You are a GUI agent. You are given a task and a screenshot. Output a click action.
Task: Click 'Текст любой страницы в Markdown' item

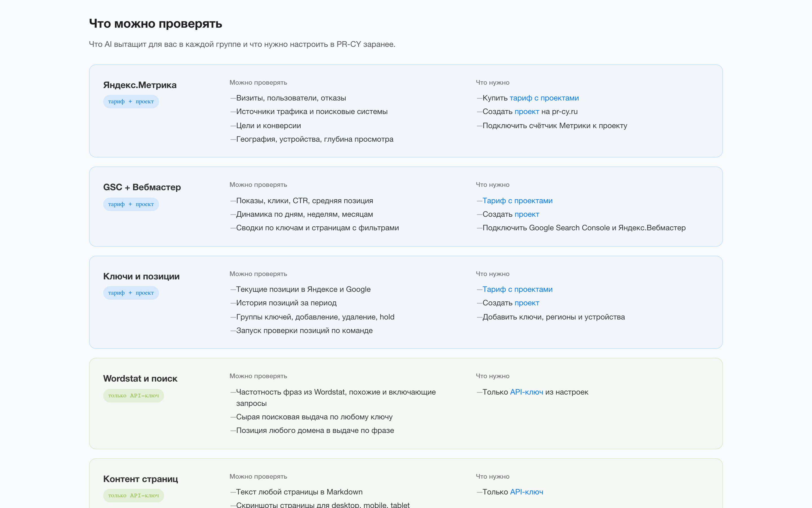point(299,492)
